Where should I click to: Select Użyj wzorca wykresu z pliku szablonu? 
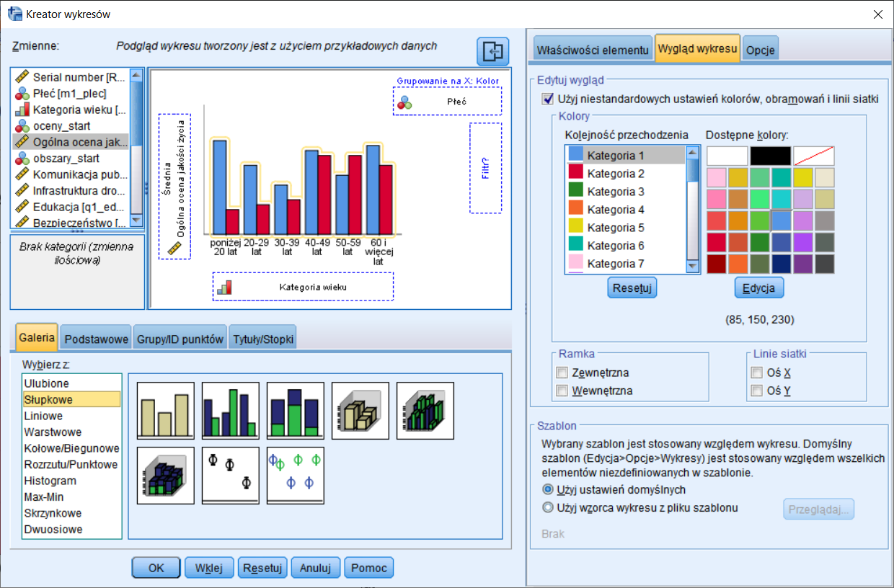(547, 507)
